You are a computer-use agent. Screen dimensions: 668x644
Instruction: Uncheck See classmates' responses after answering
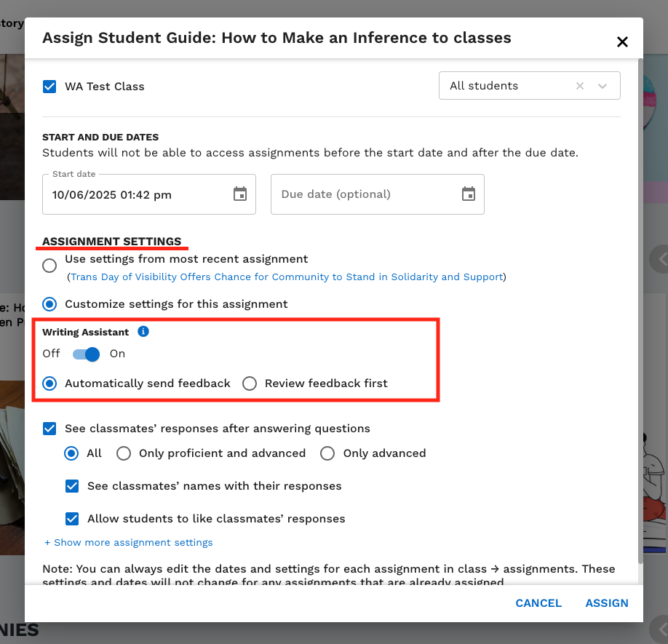tap(49, 429)
